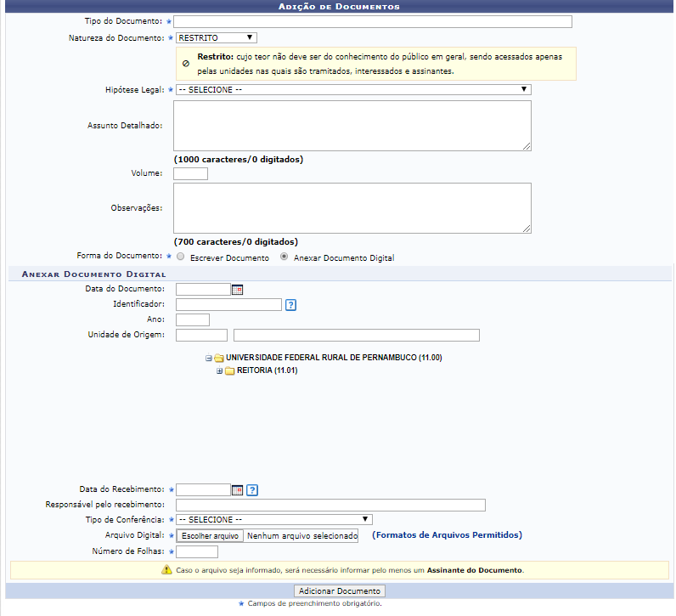Click the REITORIA folder icon
The image size is (676, 616).
click(229, 370)
